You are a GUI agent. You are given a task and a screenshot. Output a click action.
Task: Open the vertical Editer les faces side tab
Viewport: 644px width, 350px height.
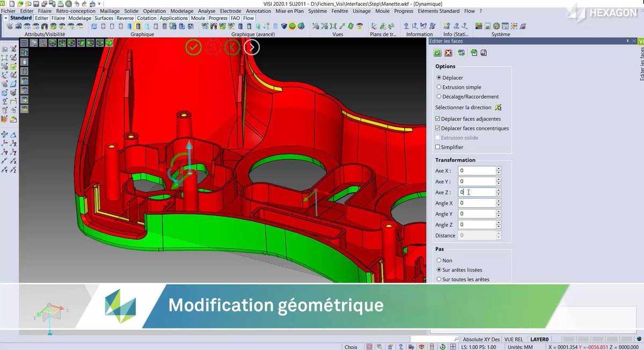(x=641, y=63)
